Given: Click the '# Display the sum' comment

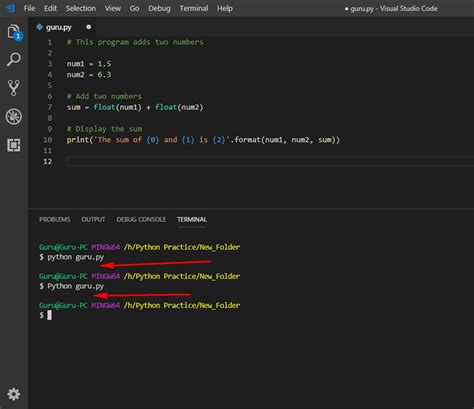Looking at the screenshot, I should pyautogui.click(x=104, y=129).
